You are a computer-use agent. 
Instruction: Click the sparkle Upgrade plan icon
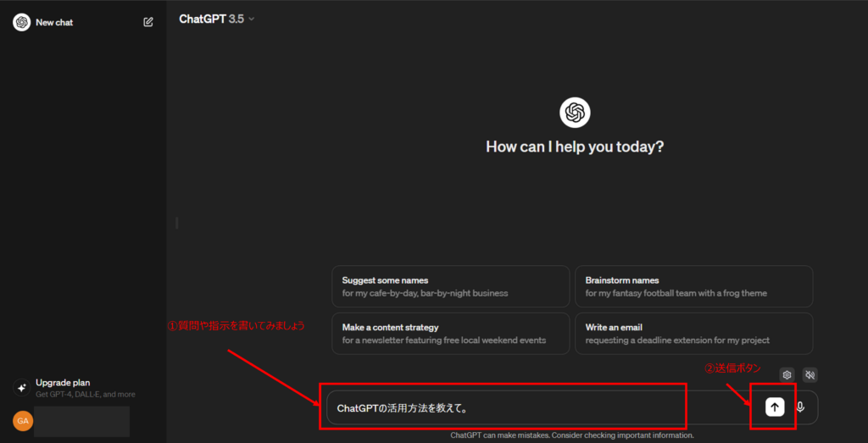click(x=21, y=388)
